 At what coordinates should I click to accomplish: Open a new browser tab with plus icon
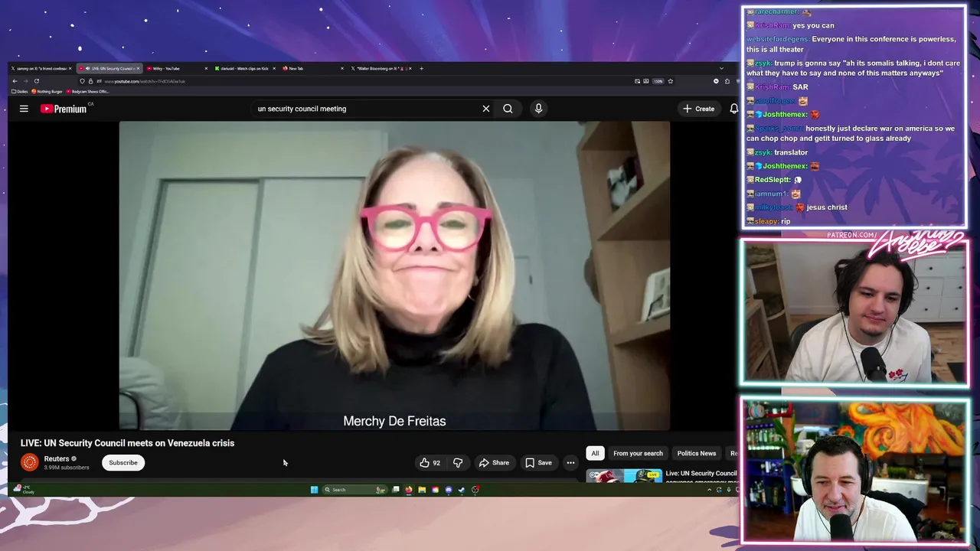point(421,68)
